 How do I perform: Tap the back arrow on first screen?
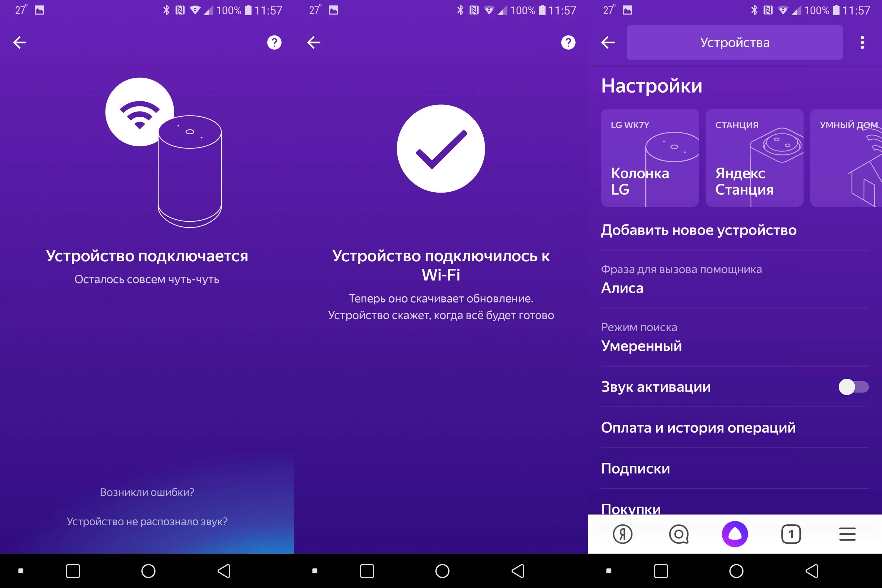20,43
